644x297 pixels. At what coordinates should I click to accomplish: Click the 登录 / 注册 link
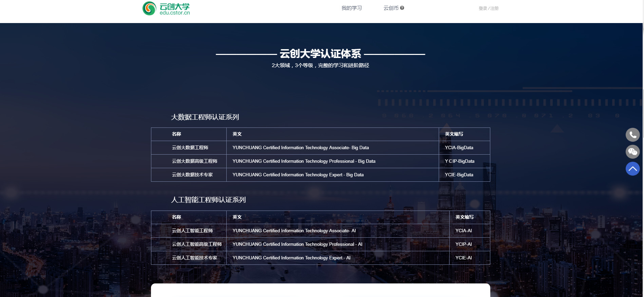(x=488, y=8)
